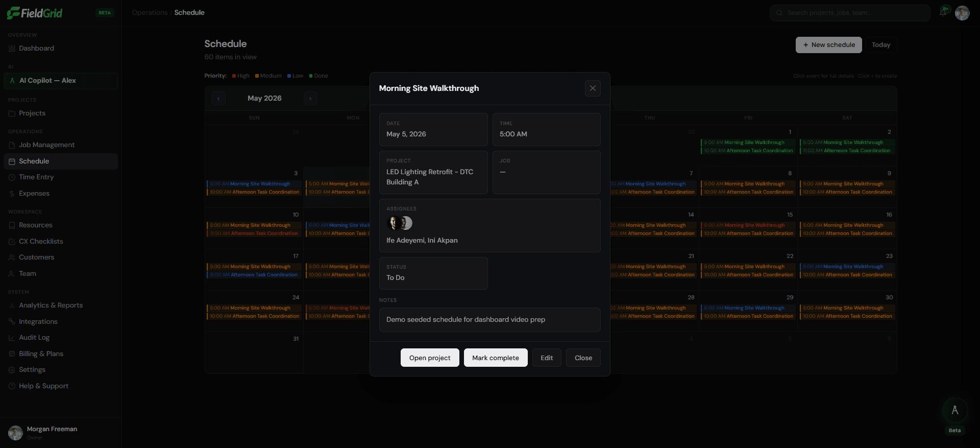The width and height of the screenshot is (980, 448).
Task: Click May 3 Morning Site Walkthrough event
Action: coord(254,184)
